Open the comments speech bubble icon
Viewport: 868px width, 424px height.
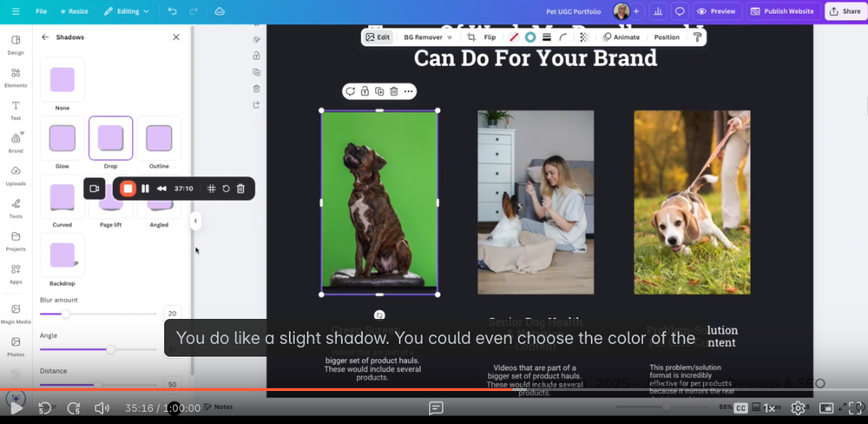(x=680, y=11)
